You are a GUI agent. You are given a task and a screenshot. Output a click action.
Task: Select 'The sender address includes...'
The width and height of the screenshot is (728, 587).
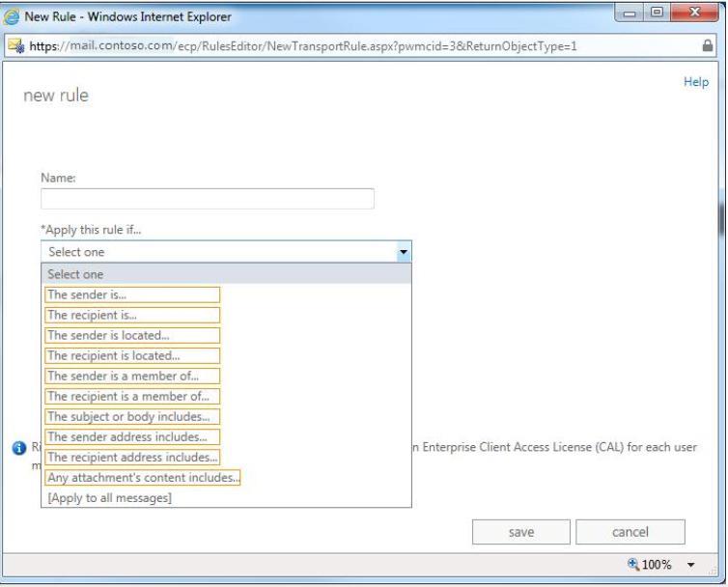[x=132, y=437]
